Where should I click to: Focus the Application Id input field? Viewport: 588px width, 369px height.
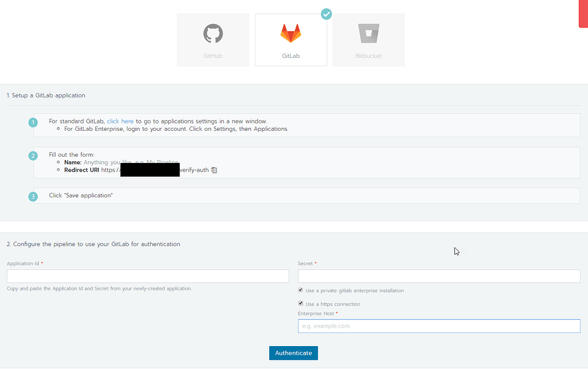coord(148,276)
